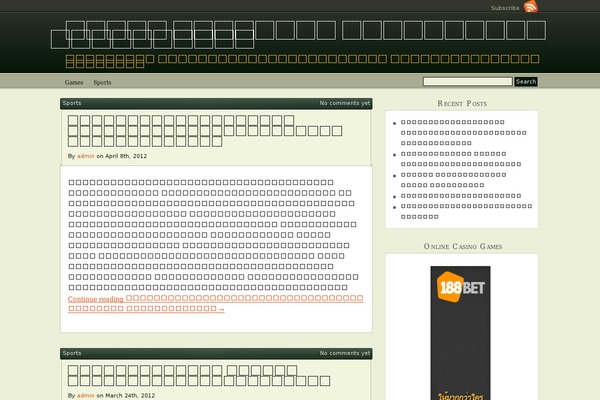Open the Games menu item

pyautogui.click(x=74, y=82)
